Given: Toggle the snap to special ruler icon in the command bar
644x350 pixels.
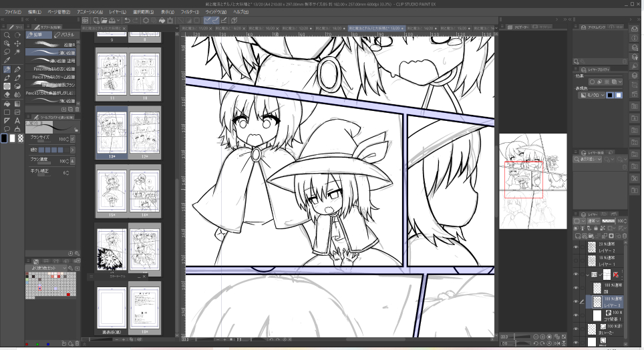Looking at the screenshot, I should click(x=216, y=20).
